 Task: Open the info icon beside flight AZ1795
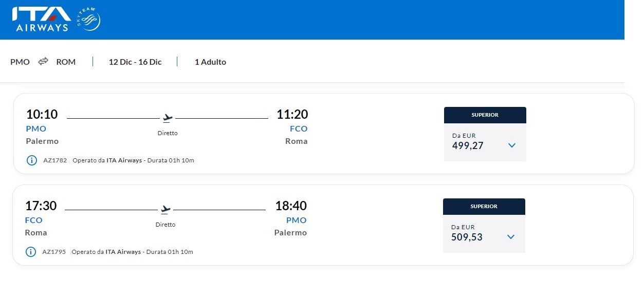point(31,252)
